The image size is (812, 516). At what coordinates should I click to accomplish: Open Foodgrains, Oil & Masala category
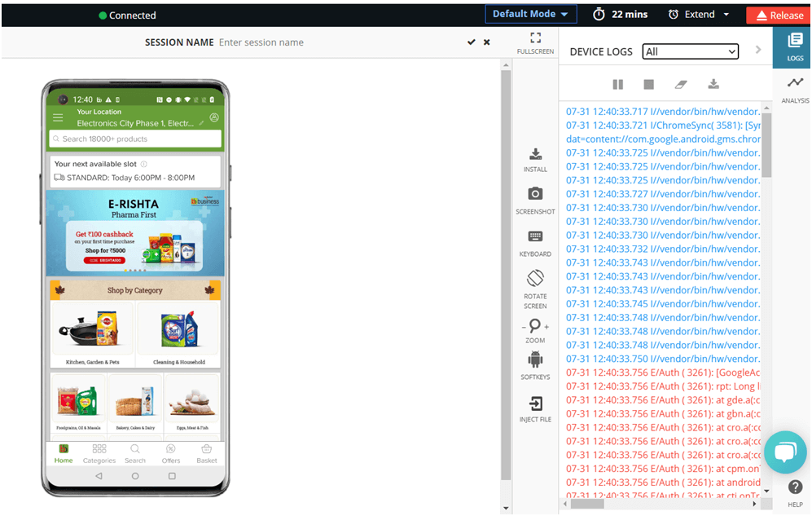(78, 403)
